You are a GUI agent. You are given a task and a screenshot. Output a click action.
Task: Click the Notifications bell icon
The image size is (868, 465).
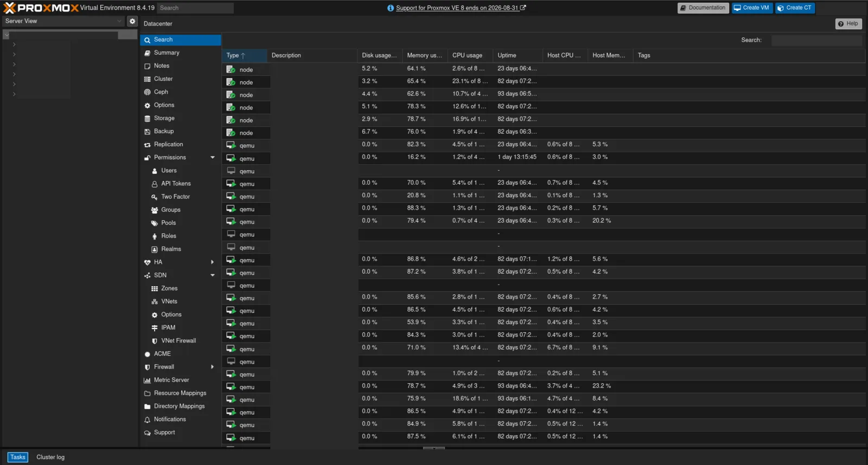pyautogui.click(x=147, y=419)
